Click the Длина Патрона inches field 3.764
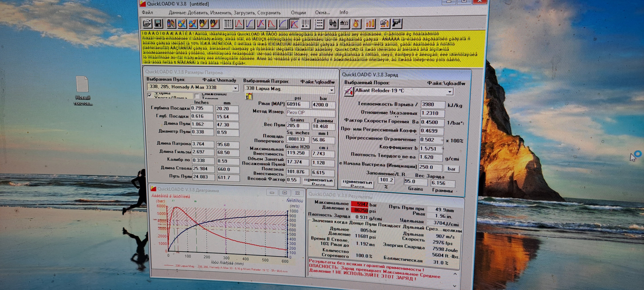This screenshot has height=290, width=644. pyautogui.click(x=203, y=144)
